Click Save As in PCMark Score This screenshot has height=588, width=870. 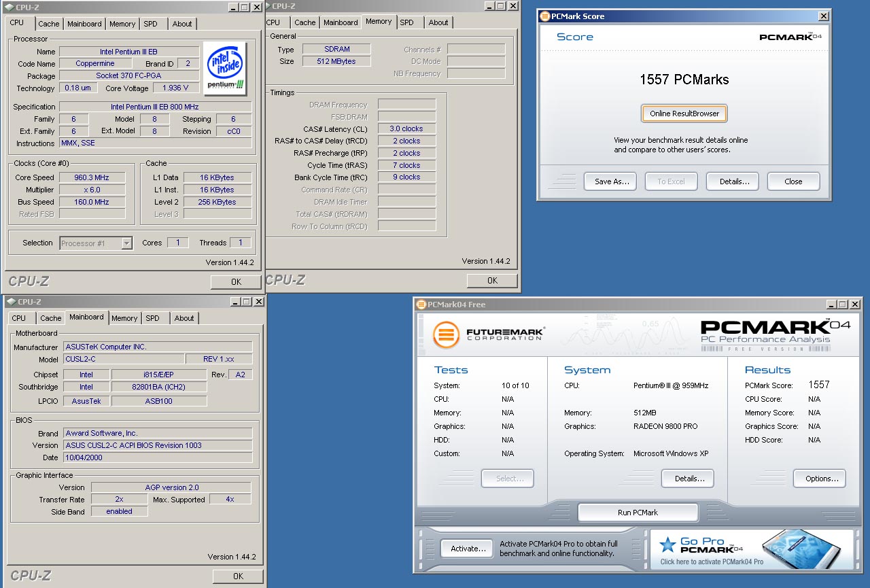[612, 181]
